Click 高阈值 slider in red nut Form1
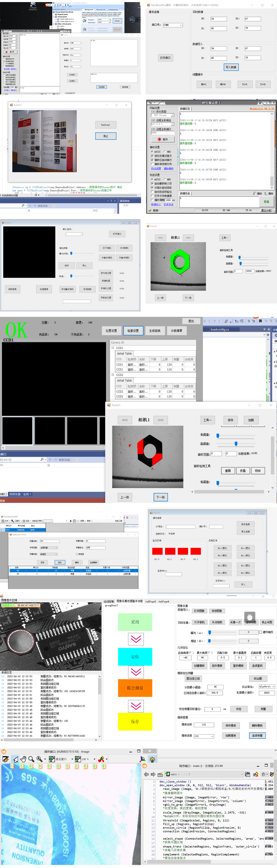This screenshot has height=868, width=277. click(236, 444)
